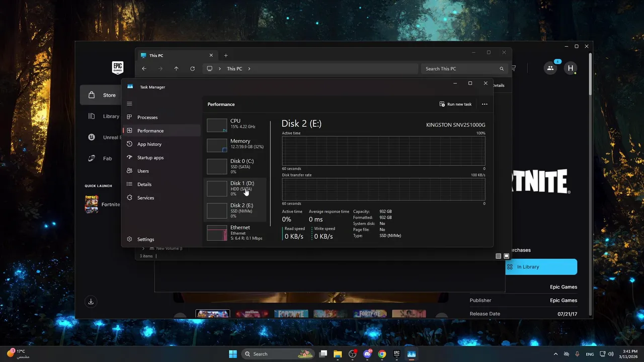Select Disk 2 (E:) performance item
Screen dimensions: 644x362
click(x=235, y=210)
